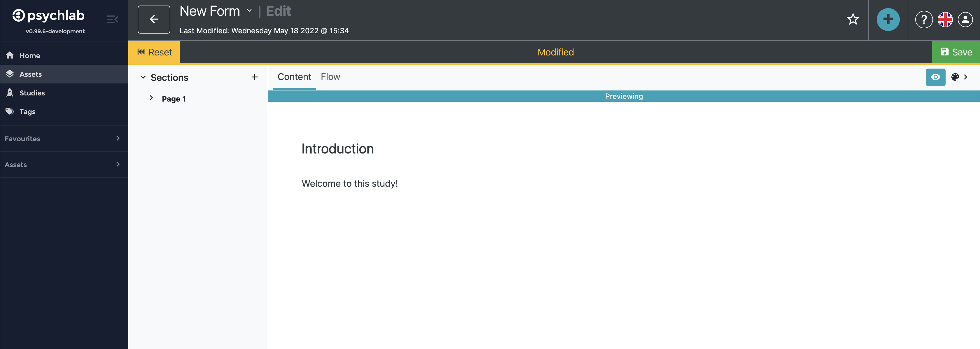The width and height of the screenshot is (980, 349).
Task: Click the back arrow button
Action: [154, 20]
